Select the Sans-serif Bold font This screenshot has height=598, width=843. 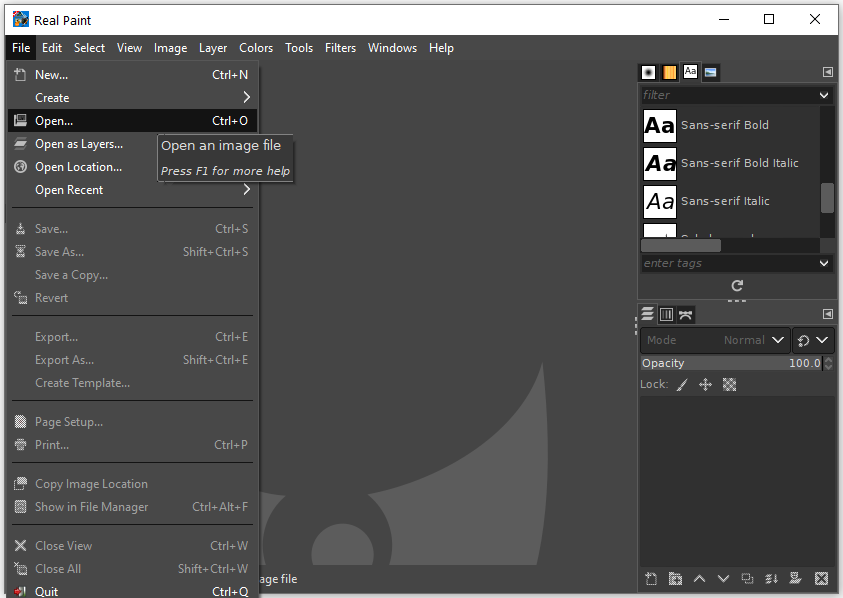coord(731,125)
